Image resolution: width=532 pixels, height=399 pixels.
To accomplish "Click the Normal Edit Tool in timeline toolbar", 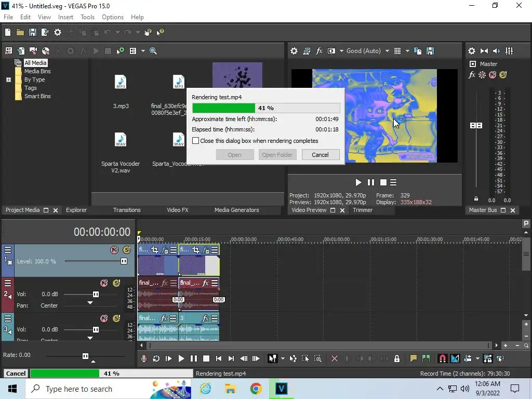I will (272, 358).
